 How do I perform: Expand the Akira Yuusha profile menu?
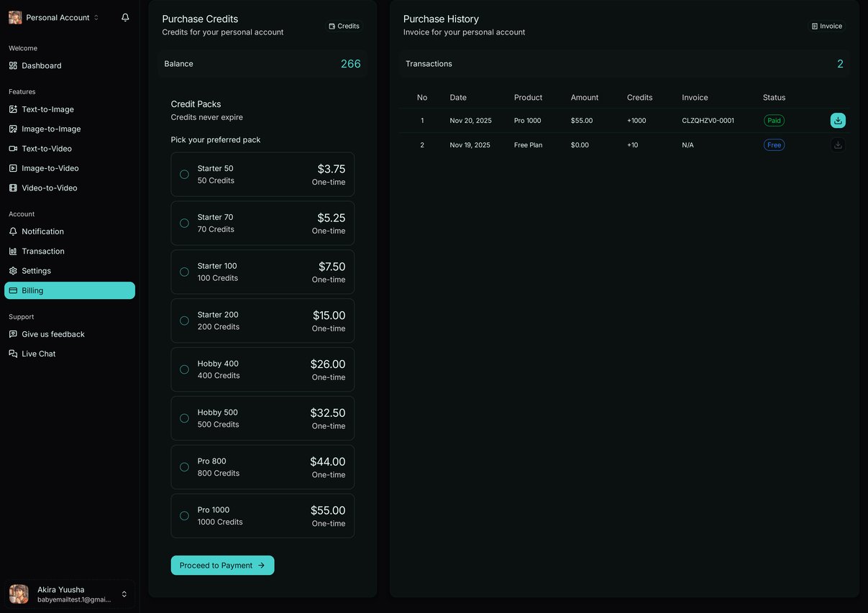(69, 594)
